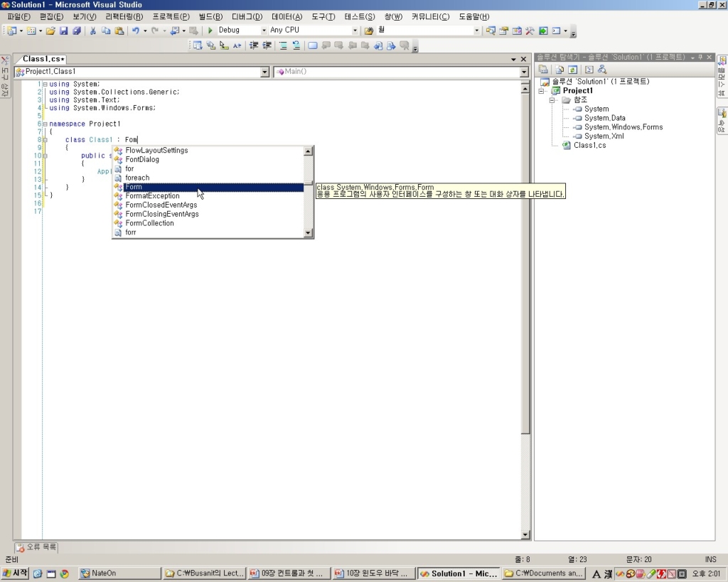Select FormatException in the IntelliSense list
Viewport: 728px width, 582px height.
coord(152,196)
